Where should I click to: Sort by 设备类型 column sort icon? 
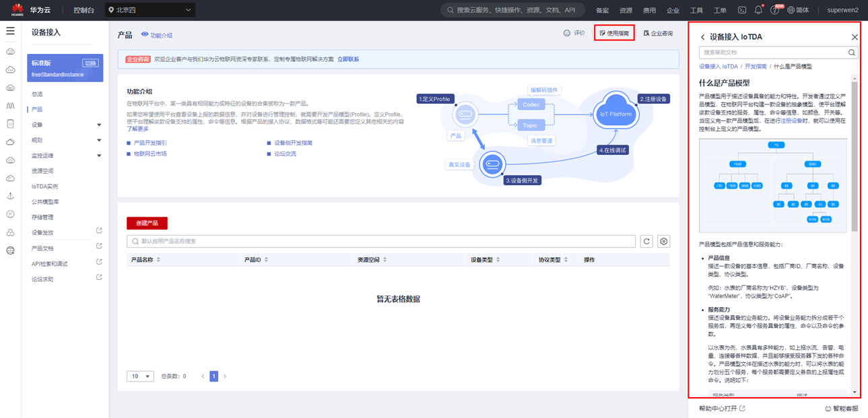click(498, 260)
